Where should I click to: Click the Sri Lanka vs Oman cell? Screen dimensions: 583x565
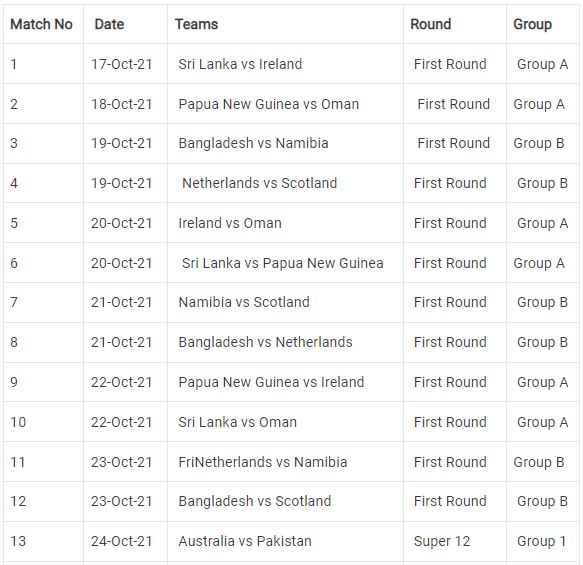[x=285, y=422]
